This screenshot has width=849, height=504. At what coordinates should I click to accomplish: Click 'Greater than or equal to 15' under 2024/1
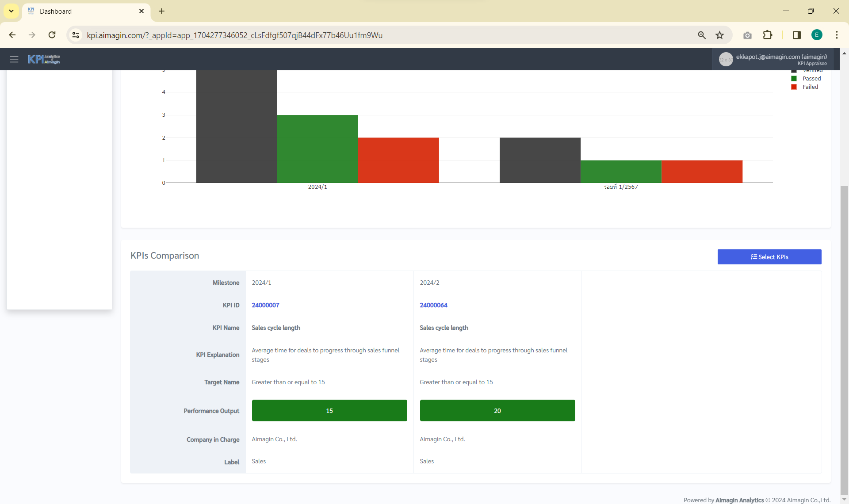pyautogui.click(x=288, y=382)
